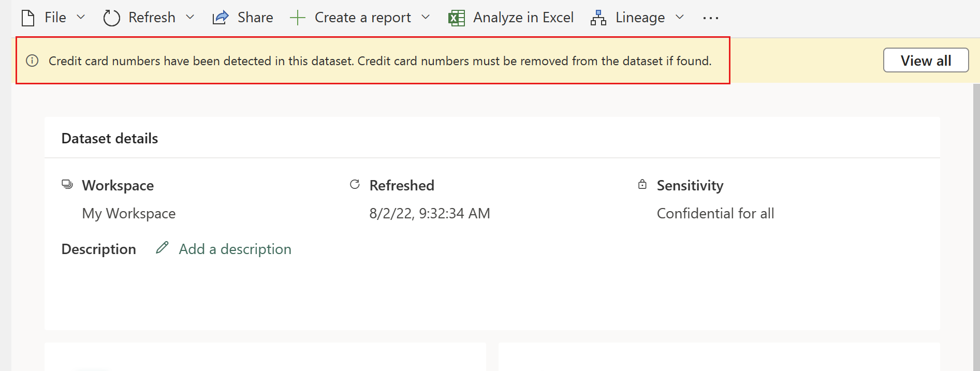The image size is (980, 371).
Task: Click the View all button
Action: 926,60
